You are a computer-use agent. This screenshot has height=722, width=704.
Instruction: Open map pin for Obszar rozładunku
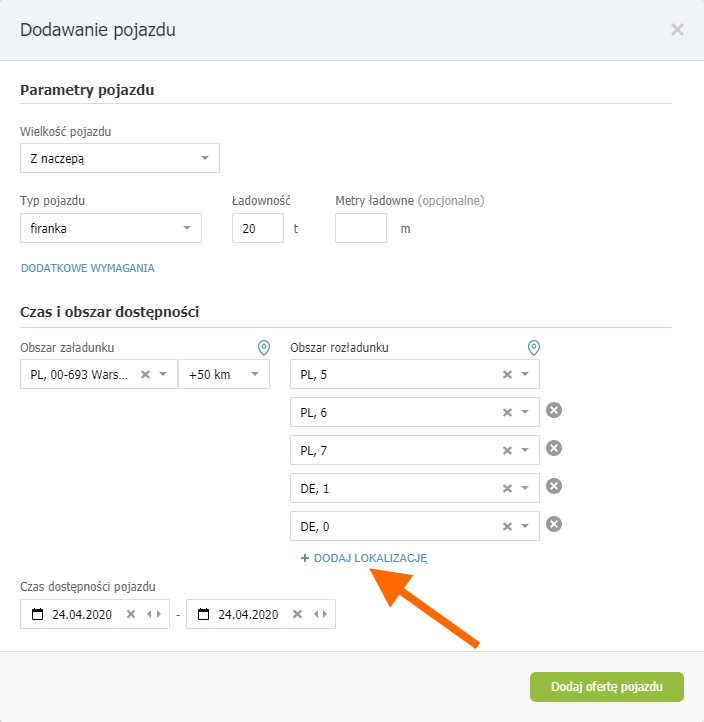[x=534, y=348]
